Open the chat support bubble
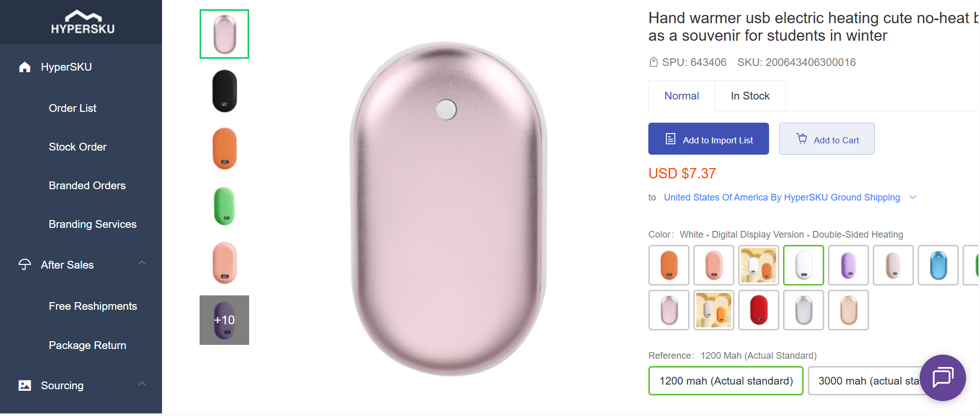Screen dimensions: 980x416 click(942, 378)
